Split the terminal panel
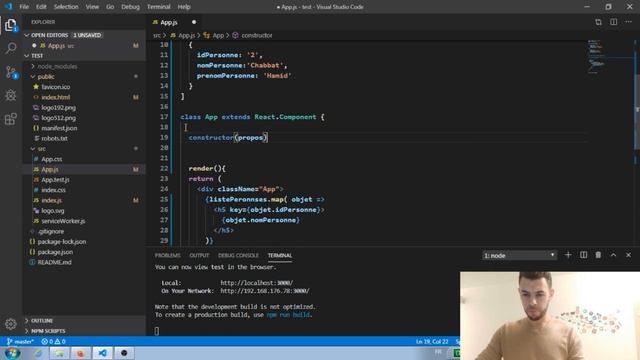 click(x=584, y=255)
